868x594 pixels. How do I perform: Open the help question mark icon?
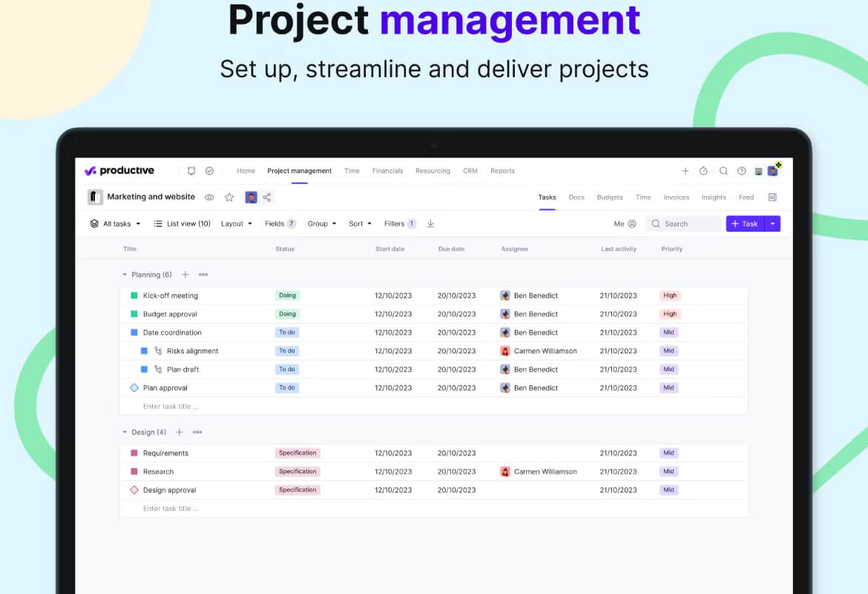click(x=742, y=171)
